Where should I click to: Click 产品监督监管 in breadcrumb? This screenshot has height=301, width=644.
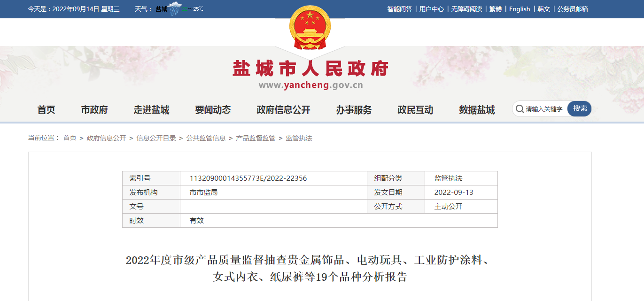coord(256,138)
